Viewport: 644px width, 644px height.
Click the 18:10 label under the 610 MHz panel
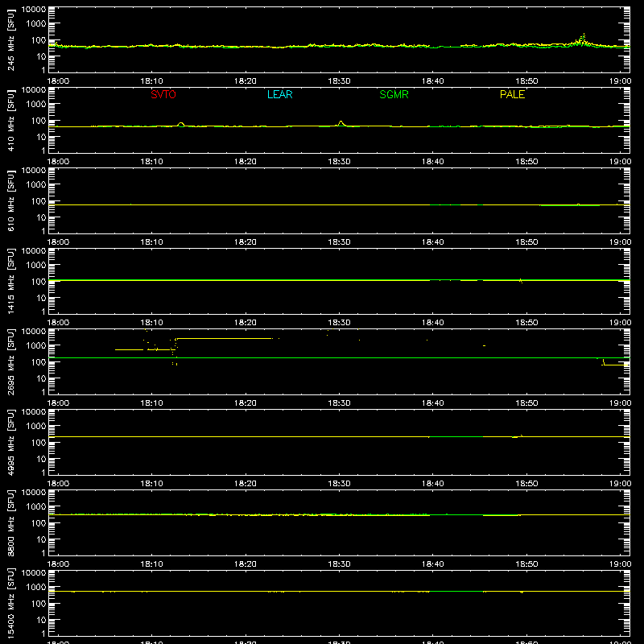[x=151, y=242]
